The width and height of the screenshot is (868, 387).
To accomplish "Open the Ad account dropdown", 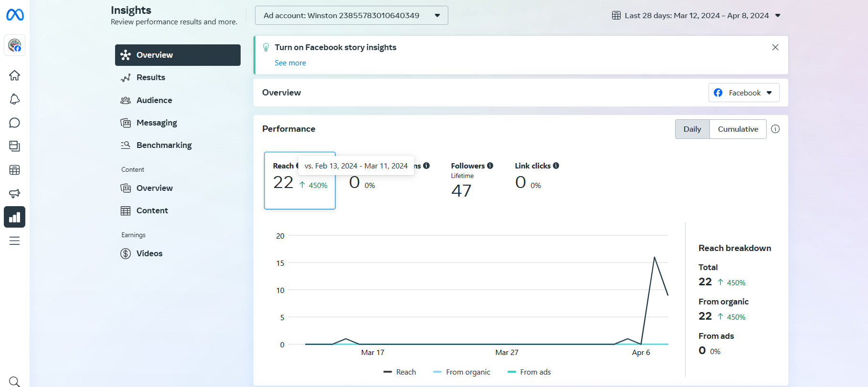I will point(351,15).
